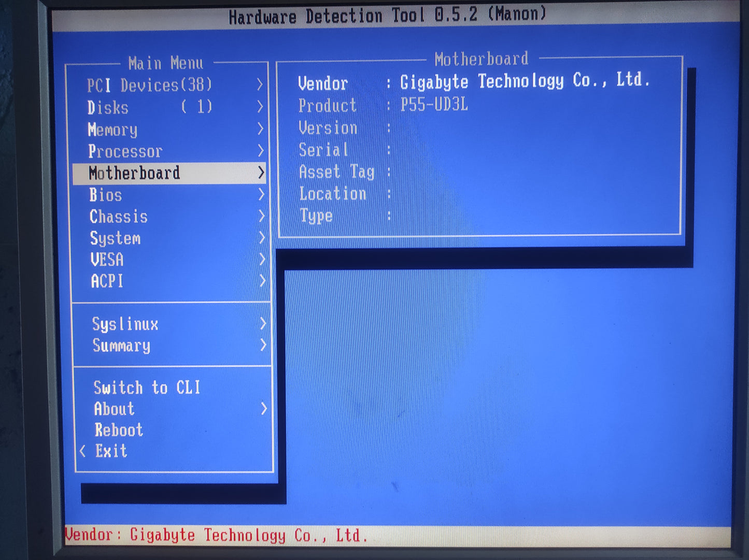Open the System menu item
The width and height of the screenshot is (749, 560).
pos(115,238)
